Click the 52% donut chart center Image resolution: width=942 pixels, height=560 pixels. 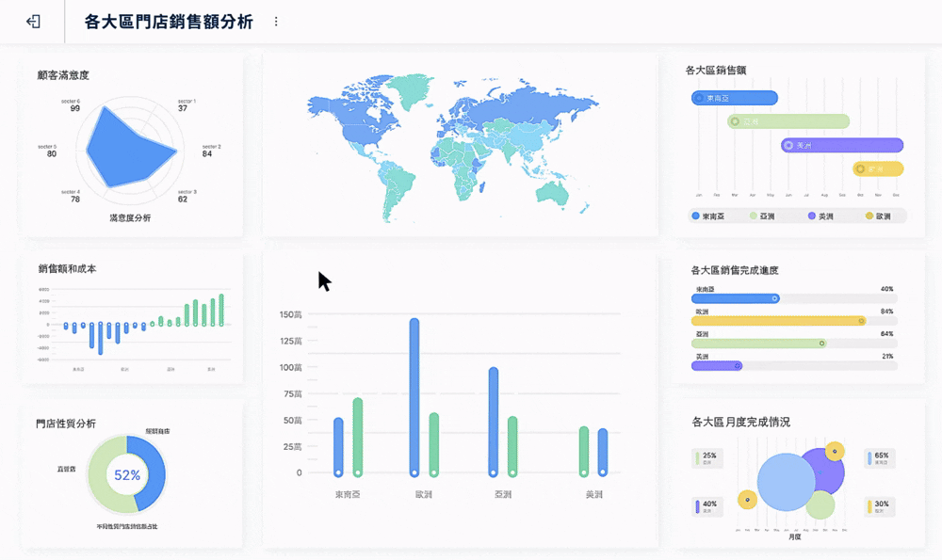tap(126, 475)
